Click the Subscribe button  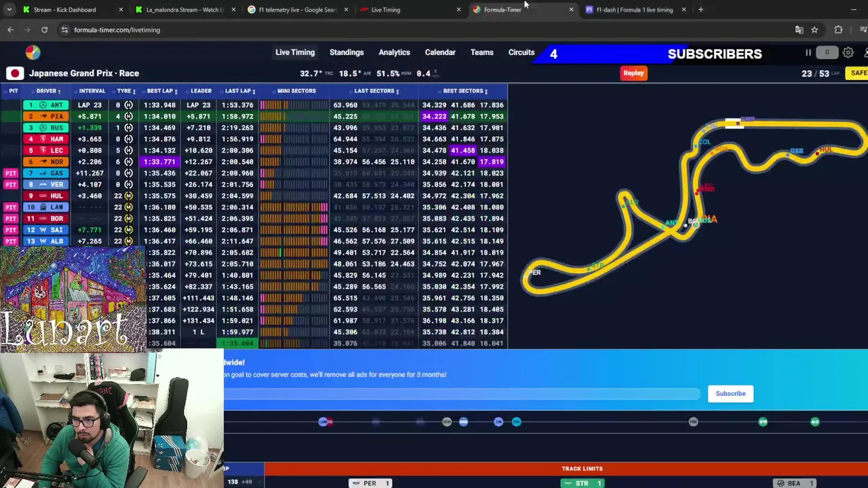coord(730,394)
